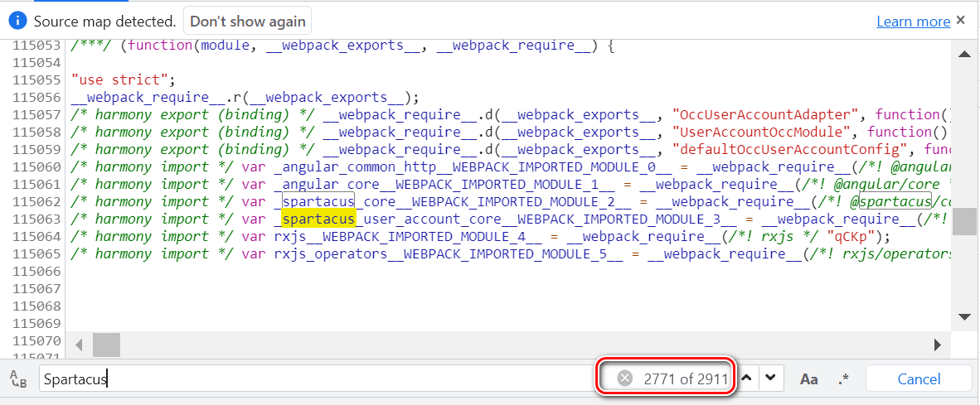980x405 pixels.
Task: Click the horizontal scrollbar thumb
Action: (106, 345)
